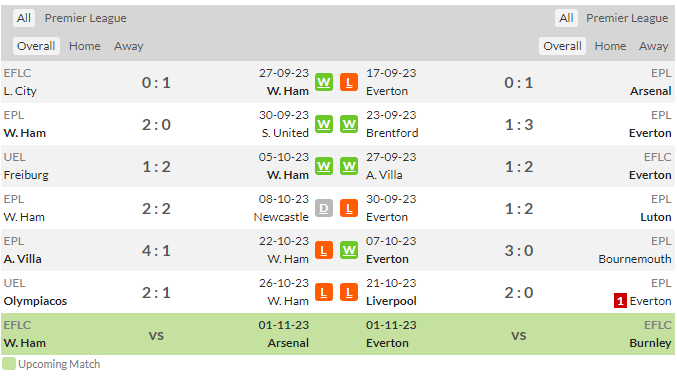Click the orange L badge beside 17-09-23 Everton
This screenshot has height=388, width=677.
(349, 82)
